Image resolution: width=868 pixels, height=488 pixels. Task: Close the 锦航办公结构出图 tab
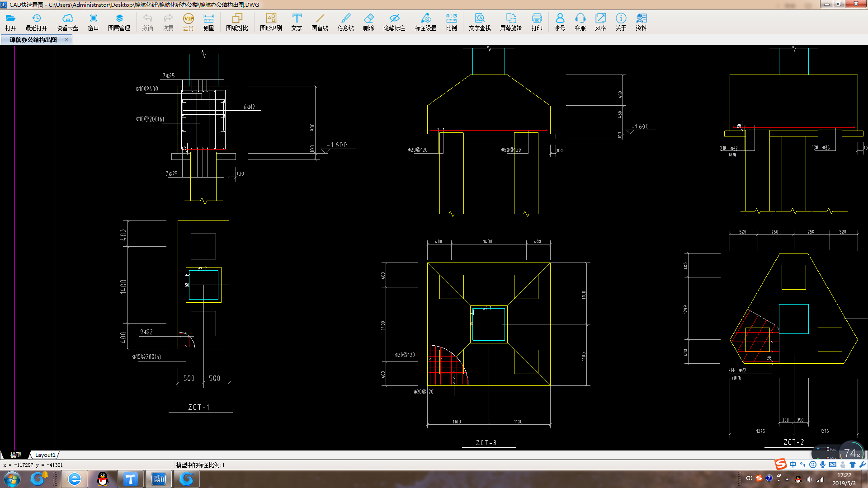click(x=66, y=40)
